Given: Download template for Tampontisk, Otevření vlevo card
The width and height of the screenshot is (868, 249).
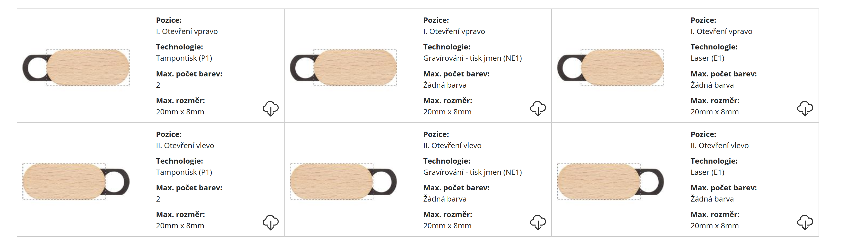Looking at the screenshot, I should [x=270, y=222].
